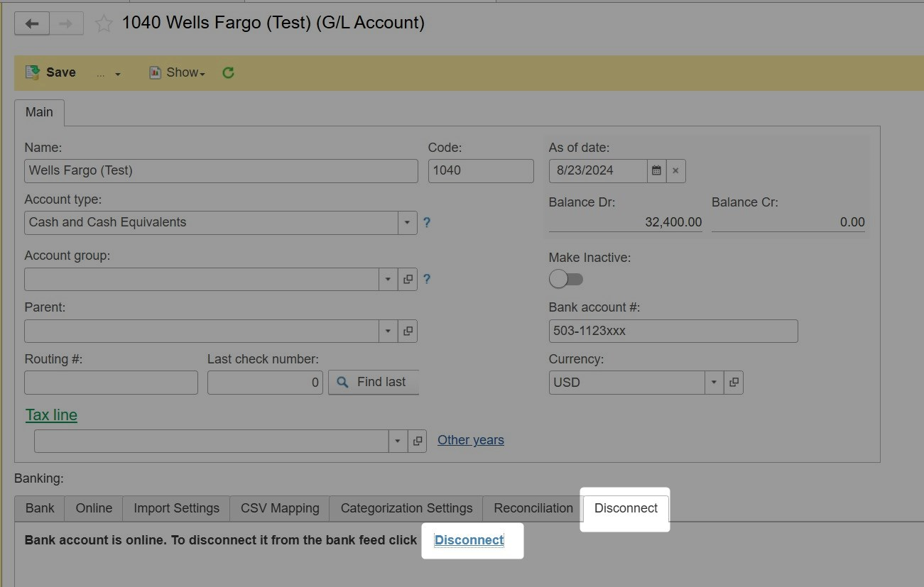This screenshot has width=924, height=587.
Task: Edit the Code field 1040
Action: (x=481, y=171)
